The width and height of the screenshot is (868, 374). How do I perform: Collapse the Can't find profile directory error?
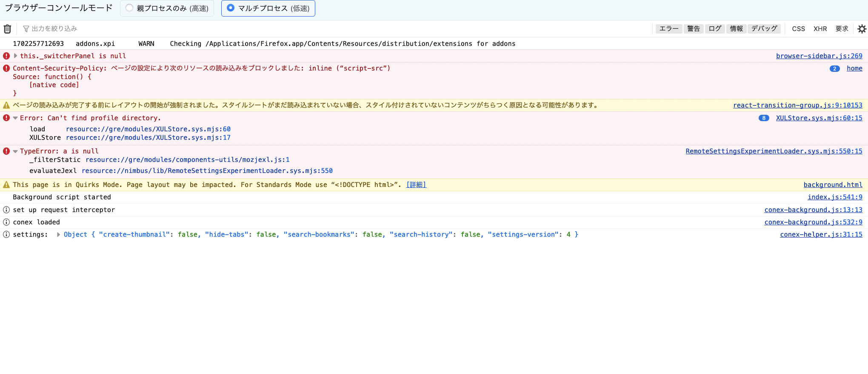tap(16, 118)
